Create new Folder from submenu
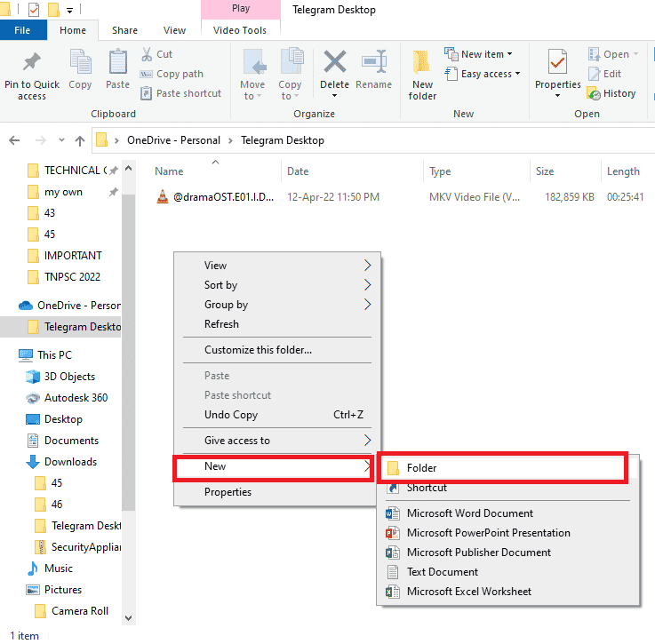The width and height of the screenshot is (655, 644). [x=501, y=467]
